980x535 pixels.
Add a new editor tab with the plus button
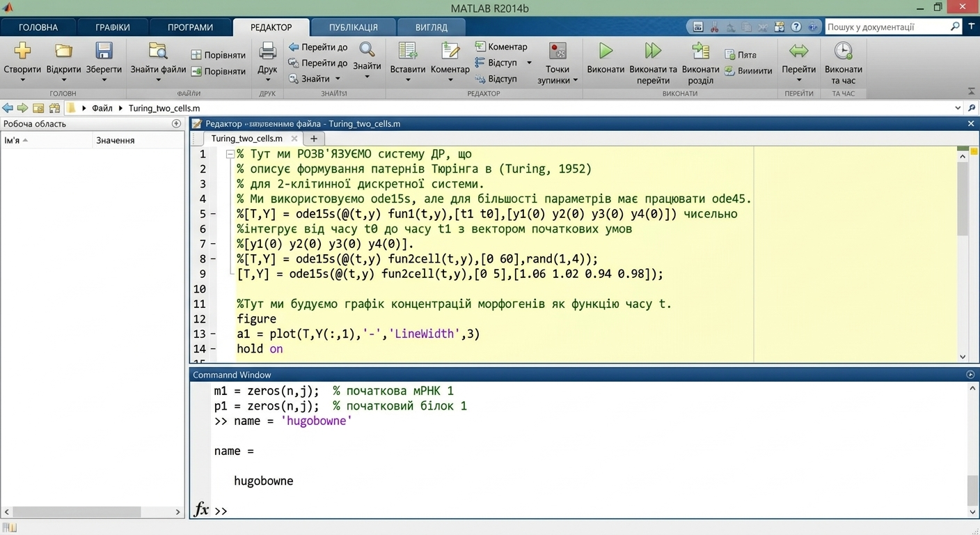[314, 139]
